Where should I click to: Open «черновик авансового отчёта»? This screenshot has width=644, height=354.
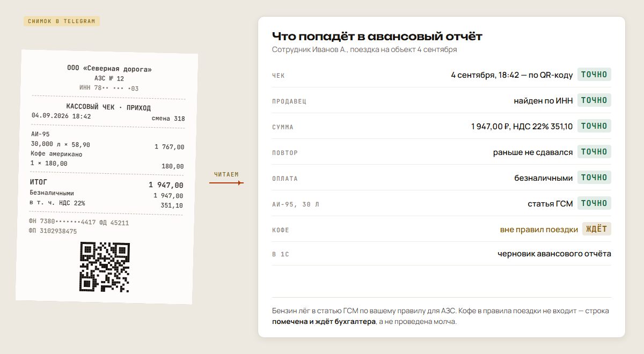[554, 254]
